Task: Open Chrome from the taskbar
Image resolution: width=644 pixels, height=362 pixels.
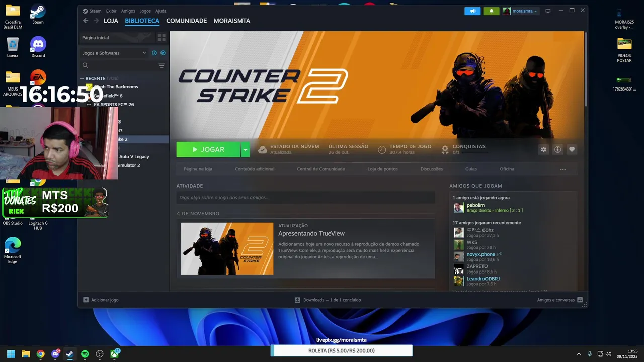Action: 40,354
